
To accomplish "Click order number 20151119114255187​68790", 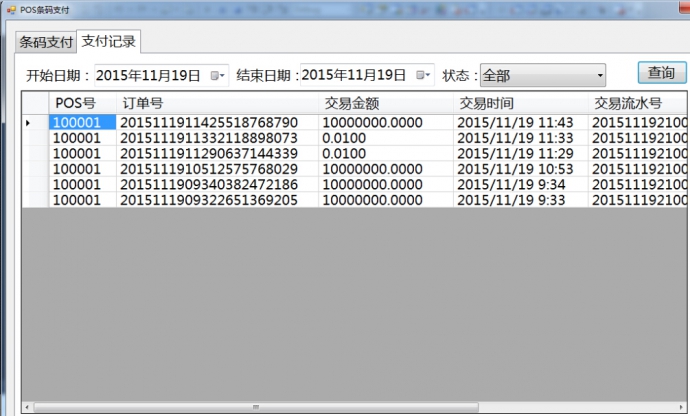I will click(209, 122).
